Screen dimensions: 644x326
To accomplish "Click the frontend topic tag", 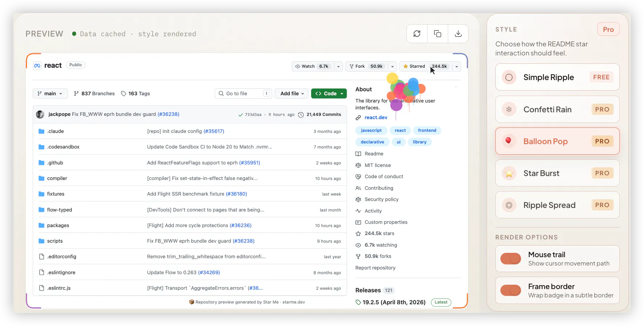I will tap(427, 130).
